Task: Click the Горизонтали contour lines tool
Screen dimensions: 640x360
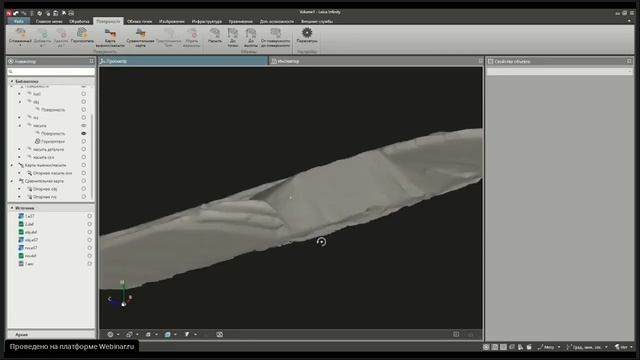Action: pyautogui.click(x=82, y=36)
